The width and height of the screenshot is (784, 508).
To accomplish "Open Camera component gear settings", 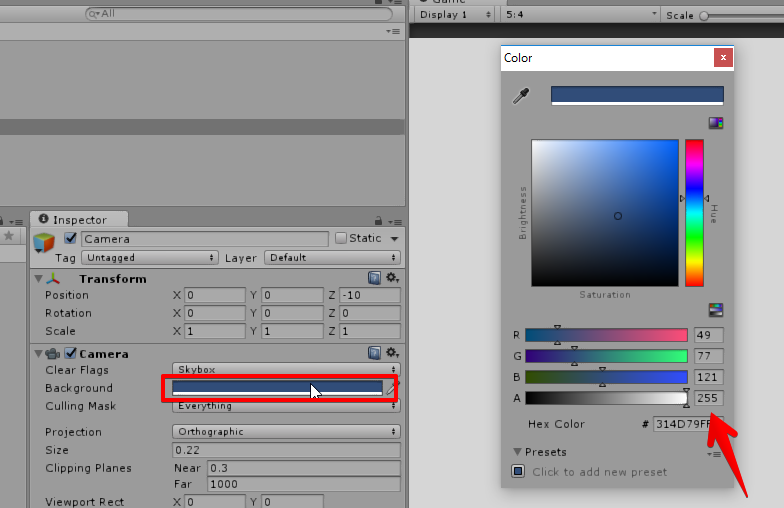I will pyautogui.click(x=392, y=353).
